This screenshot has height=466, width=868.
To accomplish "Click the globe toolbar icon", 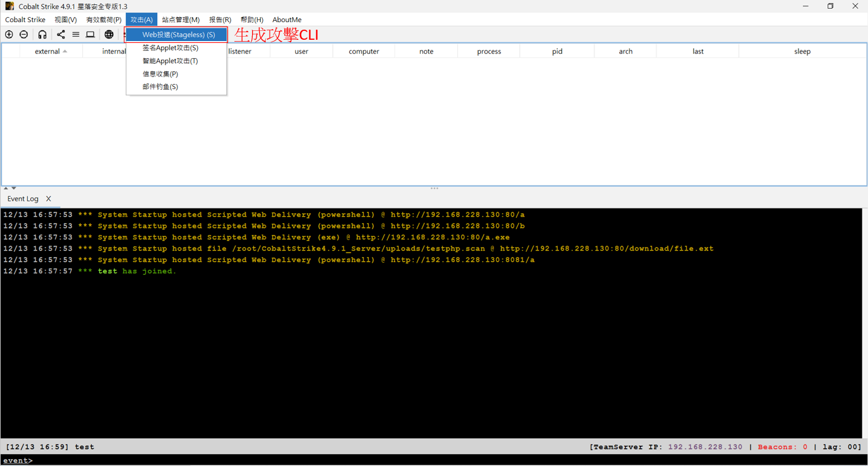I will (x=109, y=35).
